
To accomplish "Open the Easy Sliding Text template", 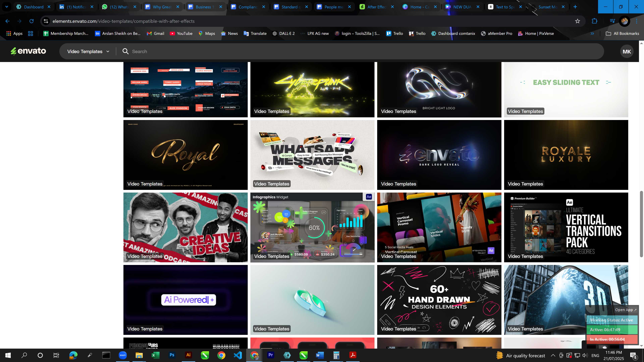I will click(x=566, y=89).
